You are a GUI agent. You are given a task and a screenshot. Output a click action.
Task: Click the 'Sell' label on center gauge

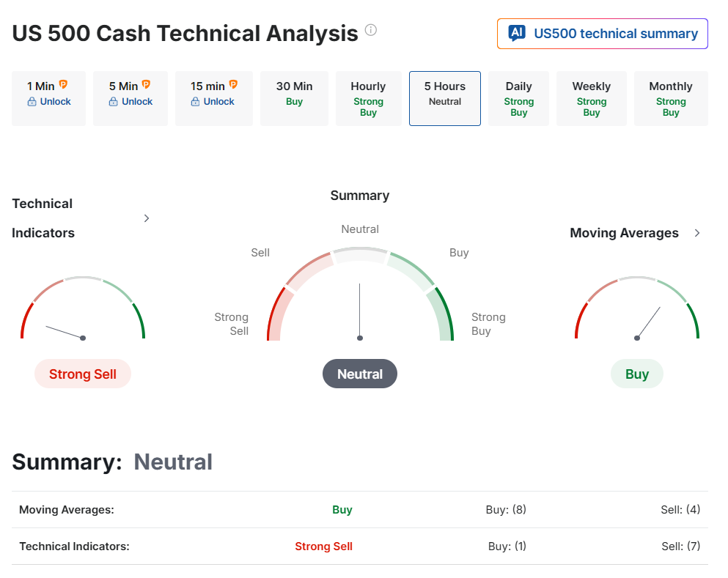pyautogui.click(x=260, y=252)
